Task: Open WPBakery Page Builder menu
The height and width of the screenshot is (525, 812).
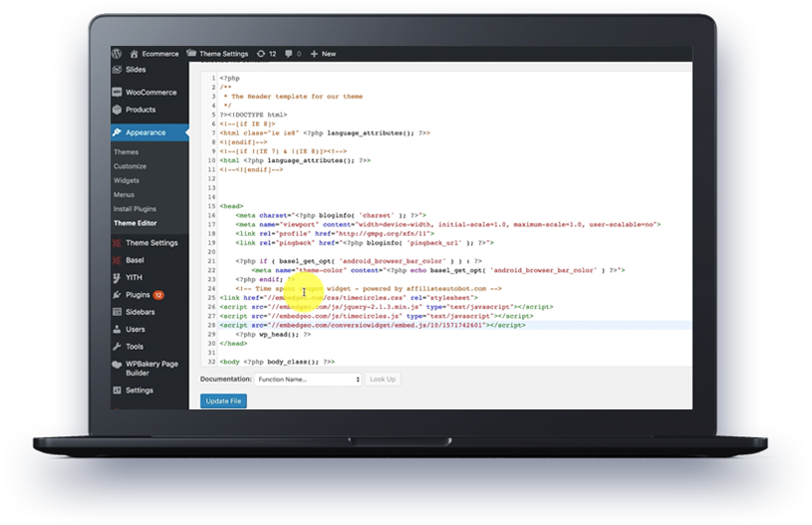Action: 151,369
